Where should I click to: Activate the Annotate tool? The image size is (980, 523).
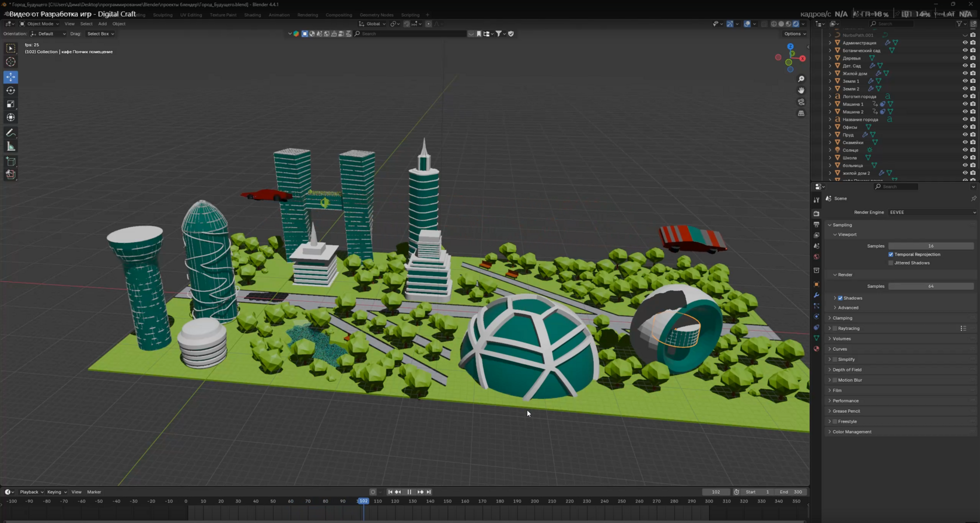click(10, 133)
